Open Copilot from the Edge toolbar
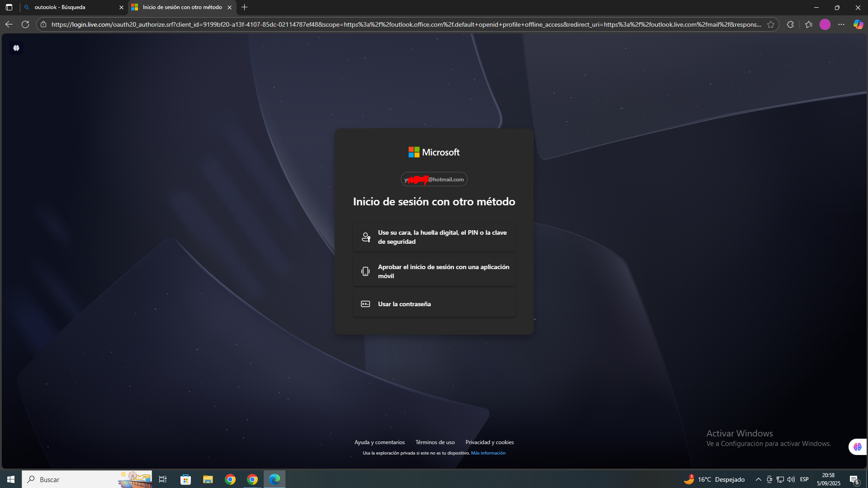The image size is (868, 488). 858,24
